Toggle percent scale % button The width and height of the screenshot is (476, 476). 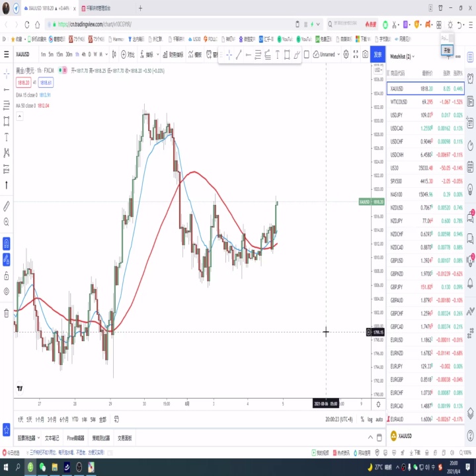362,419
